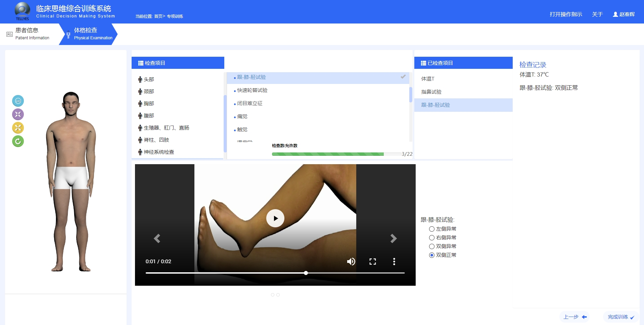Screen dimensions: 644x325
Task: Click the exam category list scrollbar
Action: coord(225,124)
